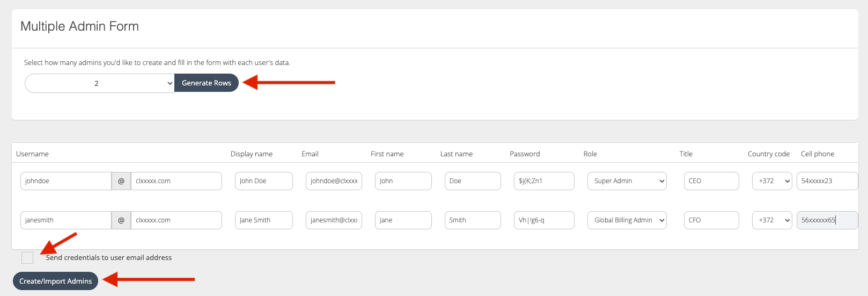
Task: Focus the CEO title field
Action: click(711, 181)
